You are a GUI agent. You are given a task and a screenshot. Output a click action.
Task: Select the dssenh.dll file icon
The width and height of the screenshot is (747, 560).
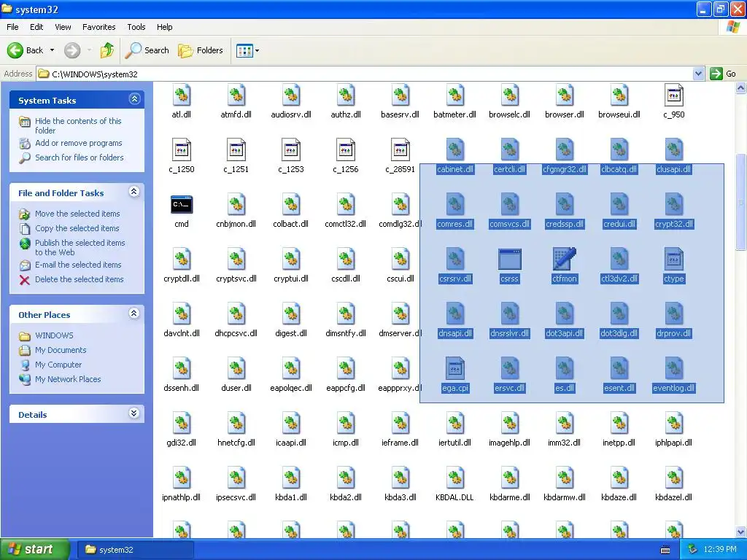182,368
